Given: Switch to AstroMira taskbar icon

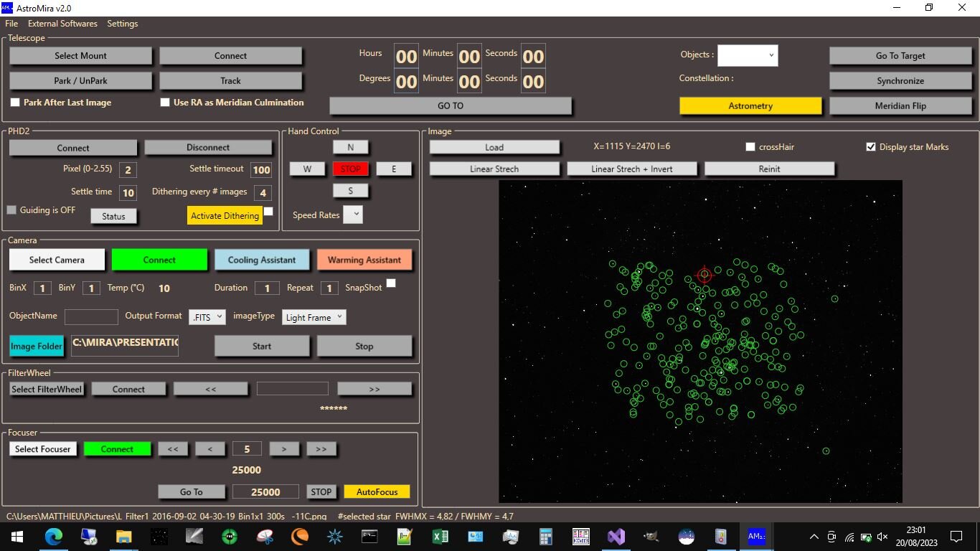Looking at the screenshot, I should (757, 536).
